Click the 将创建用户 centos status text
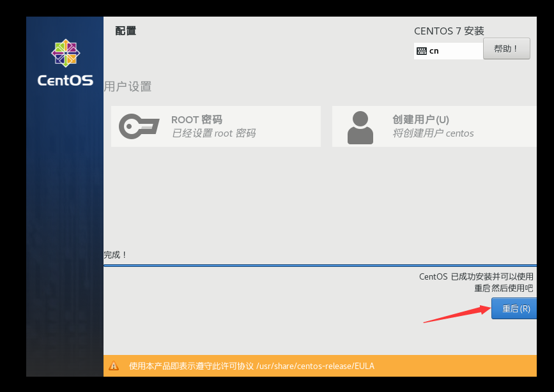The width and height of the screenshot is (554, 392). pos(433,133)
